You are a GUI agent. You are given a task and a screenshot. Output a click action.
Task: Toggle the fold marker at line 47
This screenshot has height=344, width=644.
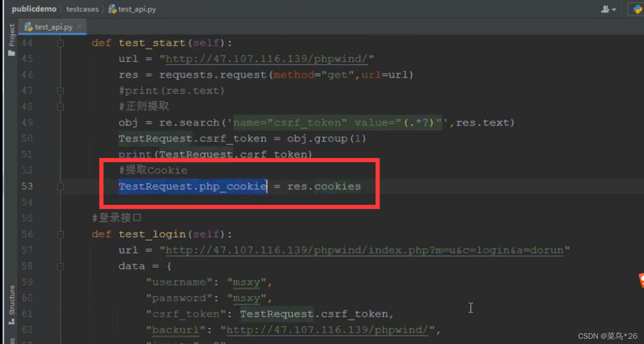pyautogui.click(x=60, y=91)
